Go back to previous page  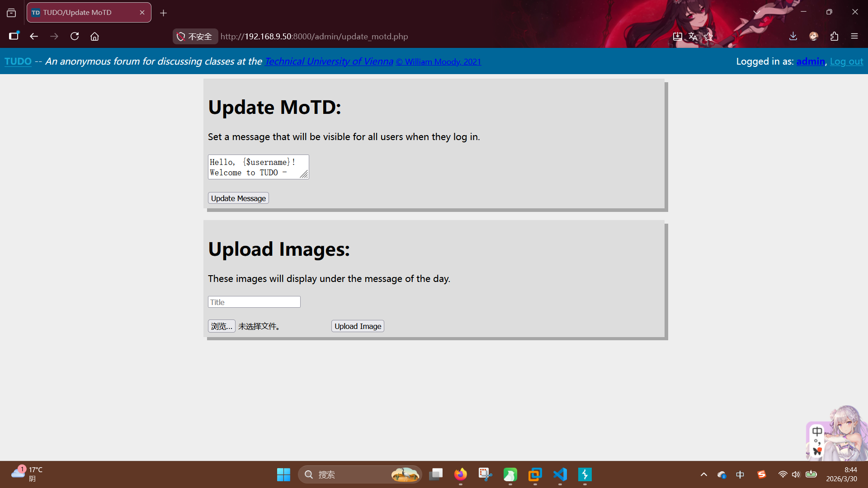tap(34, 36)
